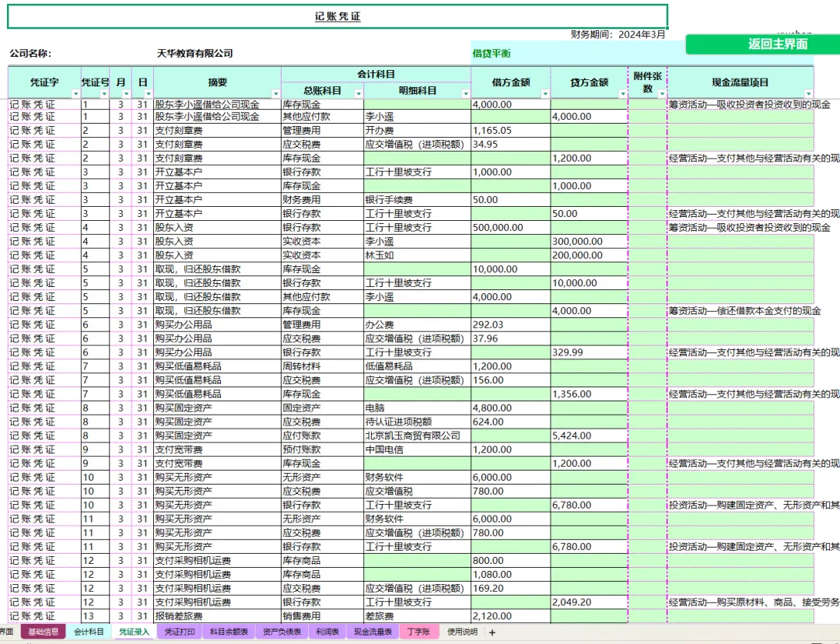Select credit amount 1,356.00 cell
The height and width of the screenshot is (644, 840).
coord(590,394)
